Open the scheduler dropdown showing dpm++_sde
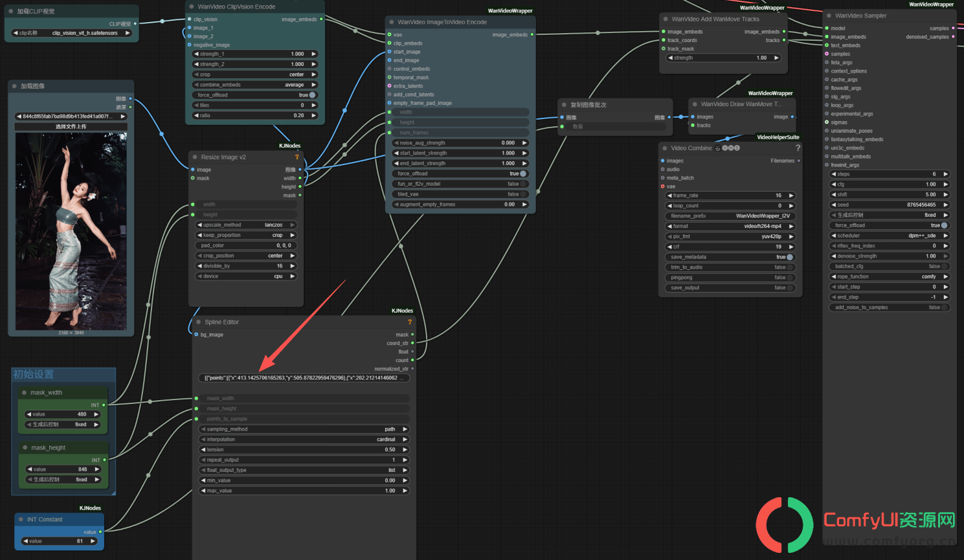This screenshot has height=560, width=964. [890, 236]
